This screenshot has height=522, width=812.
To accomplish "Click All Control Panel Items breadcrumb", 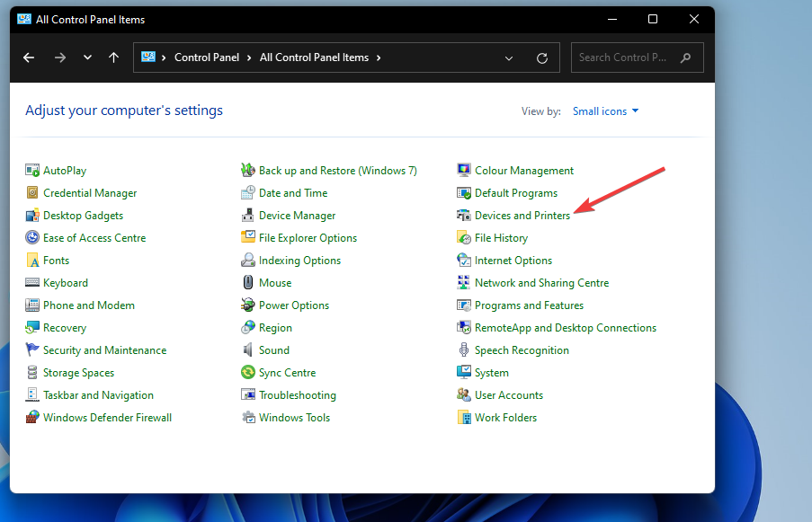I will [x=314, y=57].
